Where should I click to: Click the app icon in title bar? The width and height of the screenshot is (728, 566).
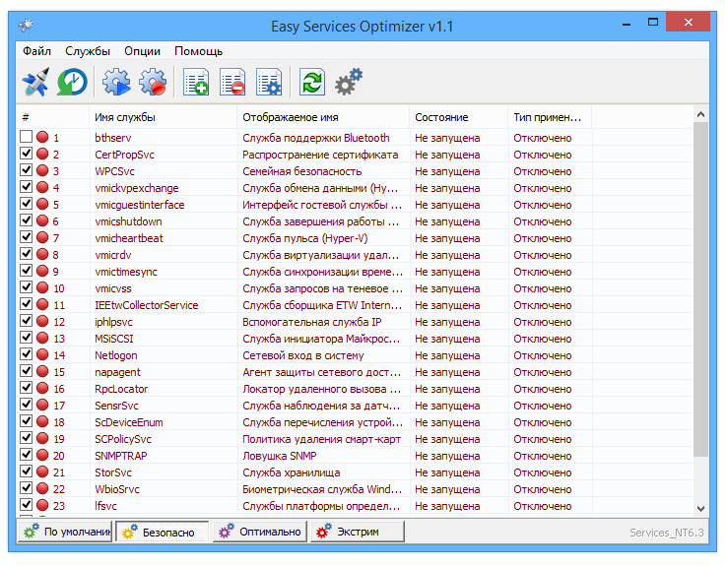click(26, 25)
